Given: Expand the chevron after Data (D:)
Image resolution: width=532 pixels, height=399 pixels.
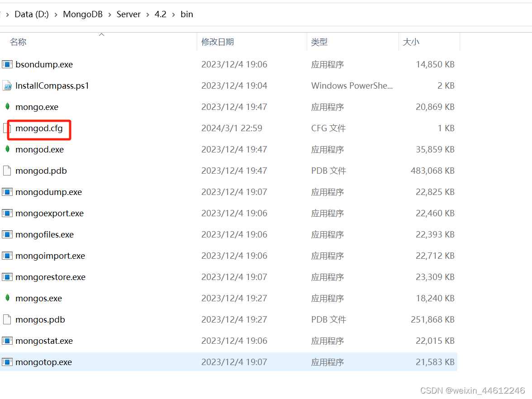Looking at the screenshot, I should (x=56, y=14).
